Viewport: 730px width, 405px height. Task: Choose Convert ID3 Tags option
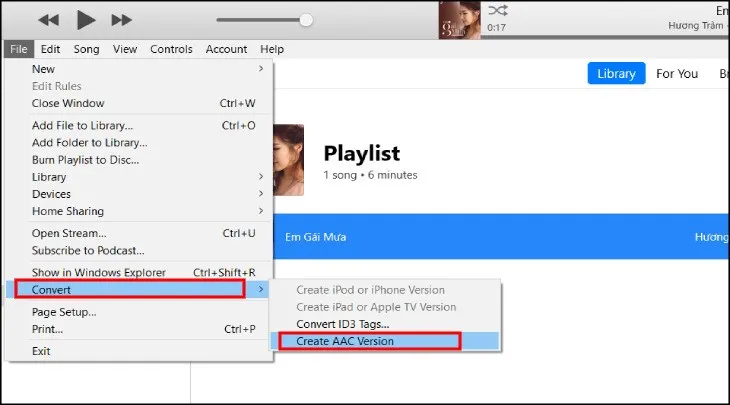point(343,324)
